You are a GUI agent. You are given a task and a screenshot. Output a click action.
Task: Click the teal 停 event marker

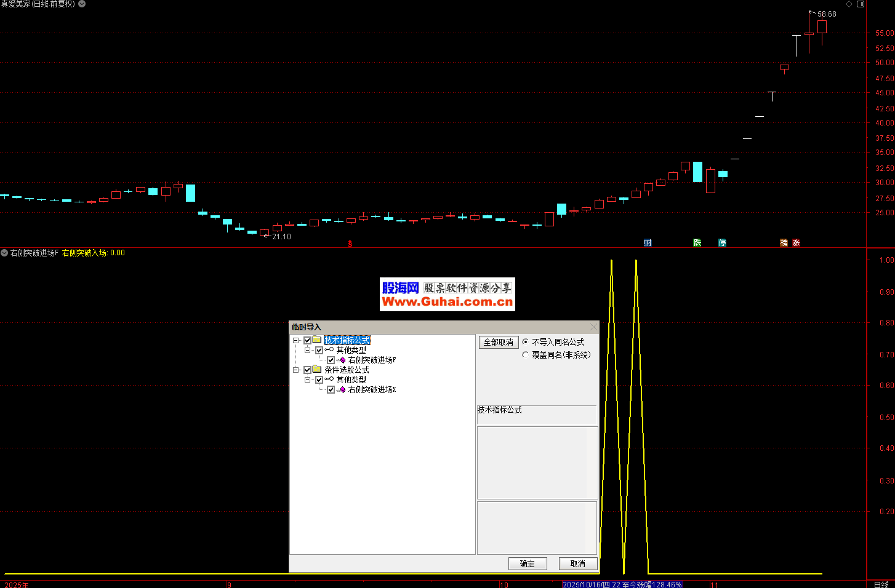(722, 243)
